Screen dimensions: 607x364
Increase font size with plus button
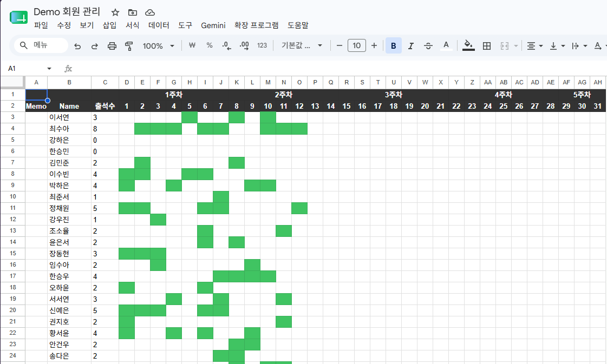374,45
